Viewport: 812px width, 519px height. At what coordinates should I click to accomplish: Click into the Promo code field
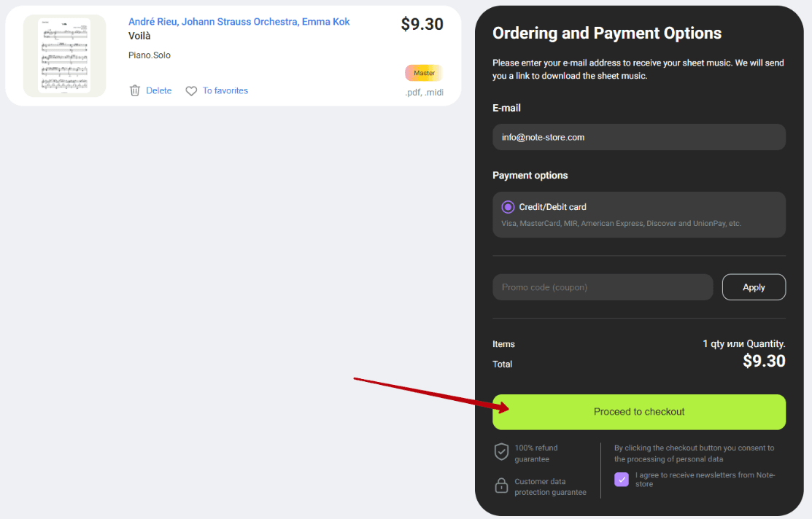(x=602, y=287)
